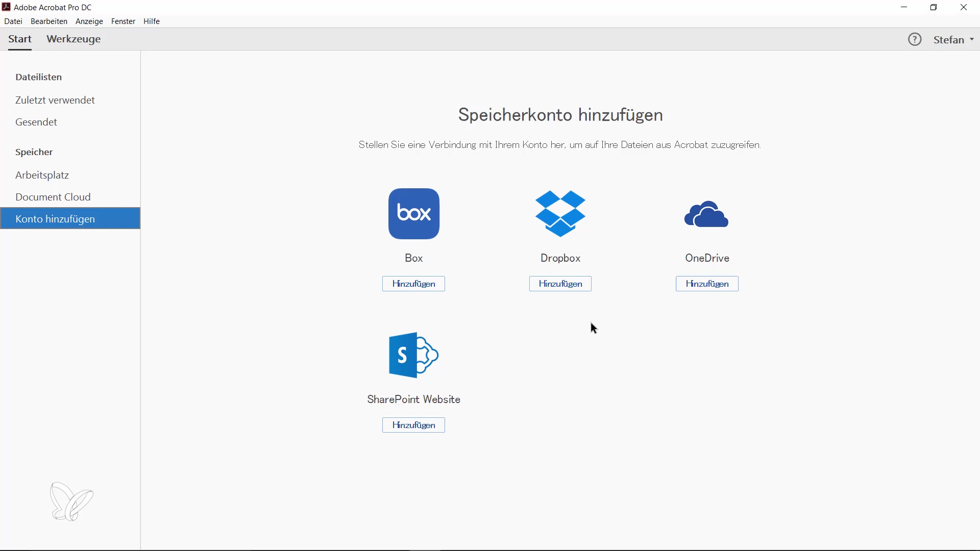
Task: Open Document Cloud storage entry
Action: point(53,197)
